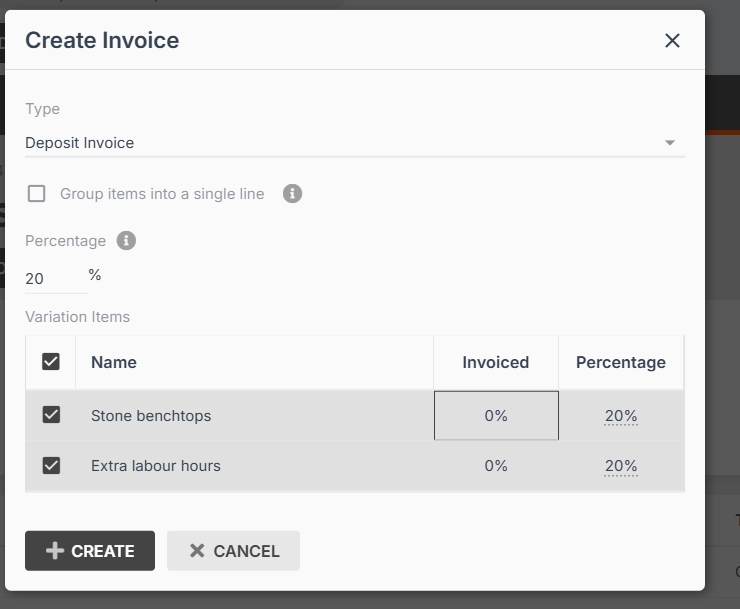This screenshot has height=609, width=740.
Task: Click Invoiced 0% cell for Stone benchtops
Action: point(496,416)
